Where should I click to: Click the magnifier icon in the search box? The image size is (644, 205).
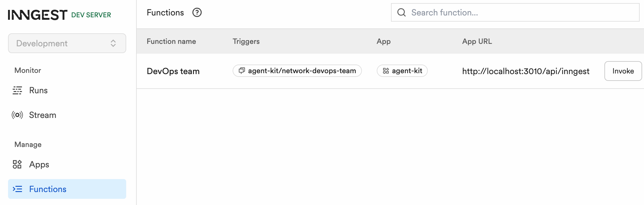tap(401, 12)
